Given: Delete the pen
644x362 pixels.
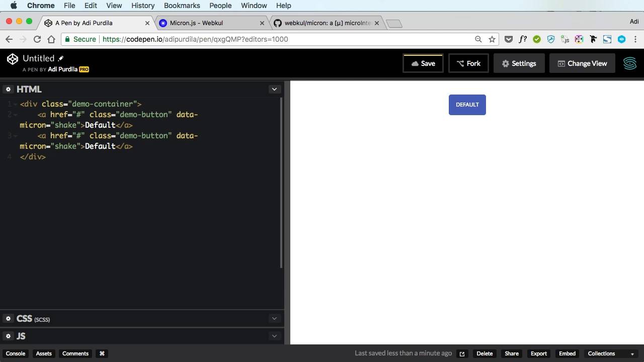Looking at the screenshot, I should (x=485, y=353).
